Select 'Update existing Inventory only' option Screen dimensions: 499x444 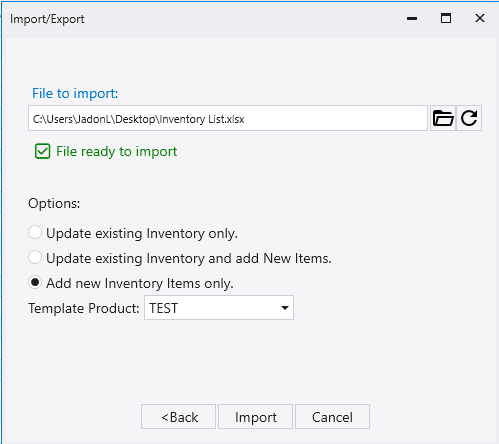[x=35, y=232]
